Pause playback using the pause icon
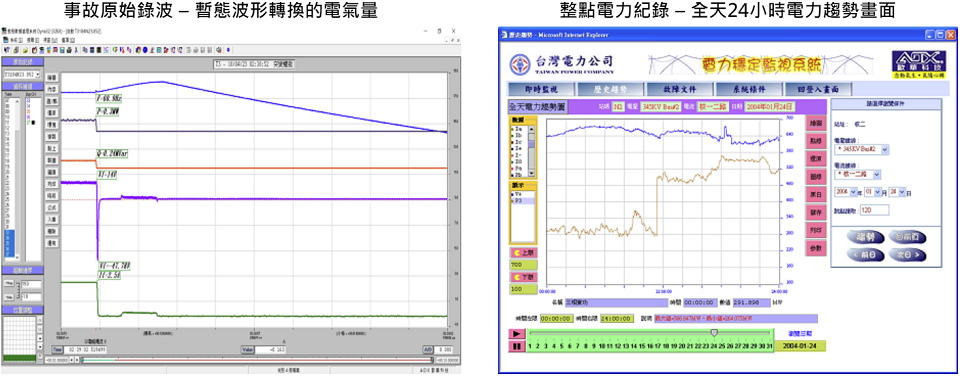 click(x=516, y=346)
